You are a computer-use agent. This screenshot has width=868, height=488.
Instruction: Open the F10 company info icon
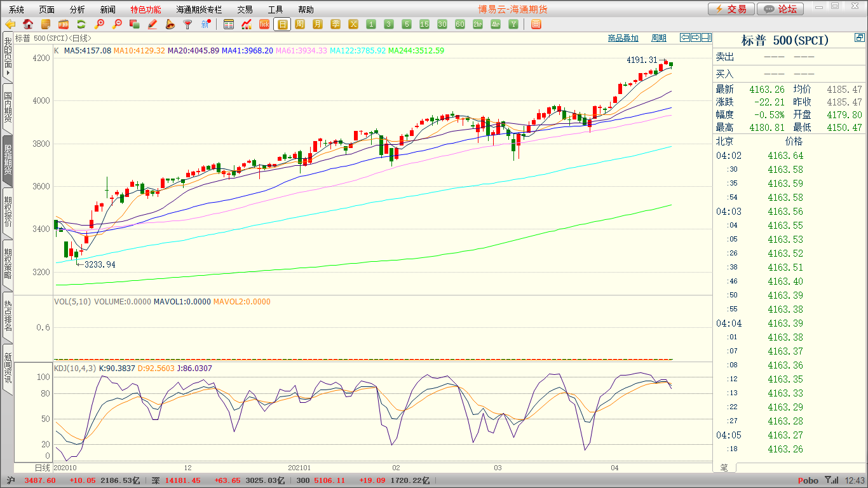coord(64,24)
